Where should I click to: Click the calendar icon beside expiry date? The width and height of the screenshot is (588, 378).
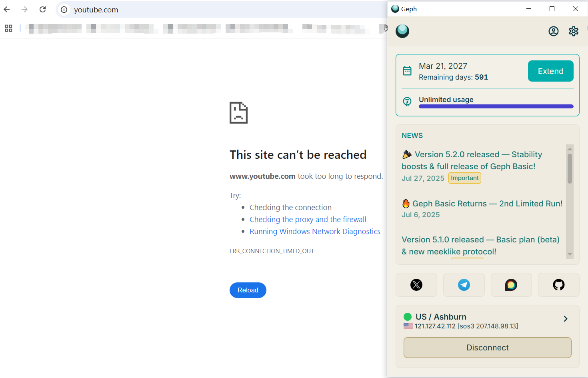pos(407,71)
